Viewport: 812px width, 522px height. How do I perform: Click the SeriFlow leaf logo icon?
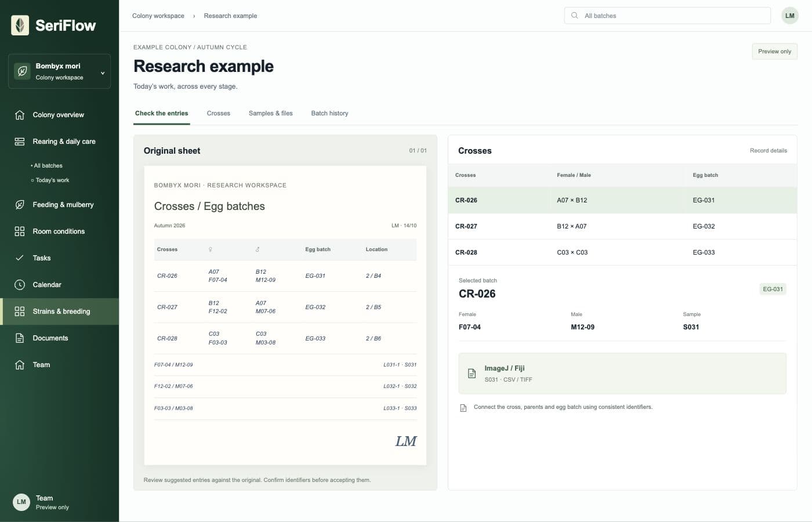click(x=20, y=25)
